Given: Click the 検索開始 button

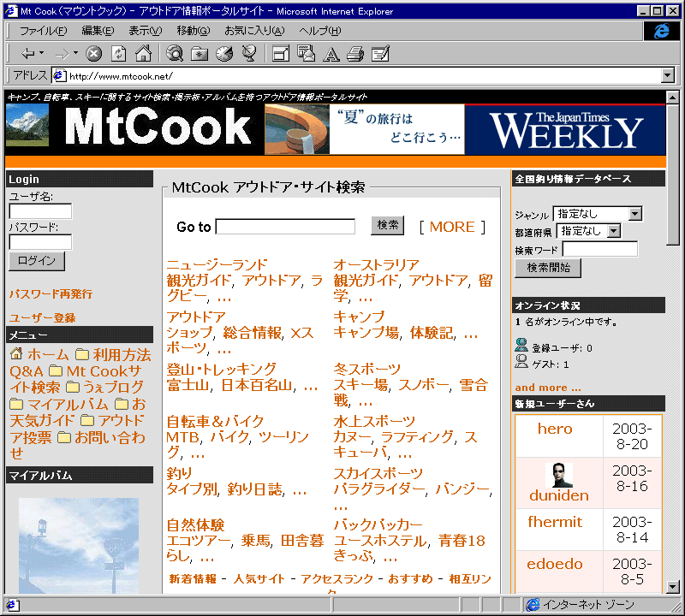Looking at the screenshot, I should point(548,268).
